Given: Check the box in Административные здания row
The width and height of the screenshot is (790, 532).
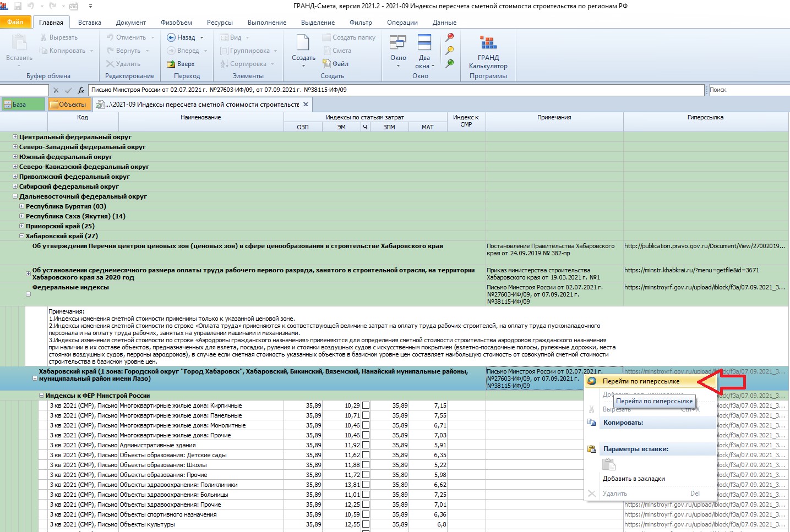Looking at the screenshot, I should 366,445.
